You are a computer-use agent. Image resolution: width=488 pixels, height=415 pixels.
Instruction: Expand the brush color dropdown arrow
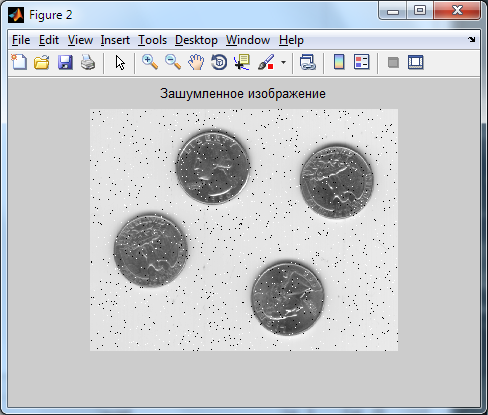(283, 62)
